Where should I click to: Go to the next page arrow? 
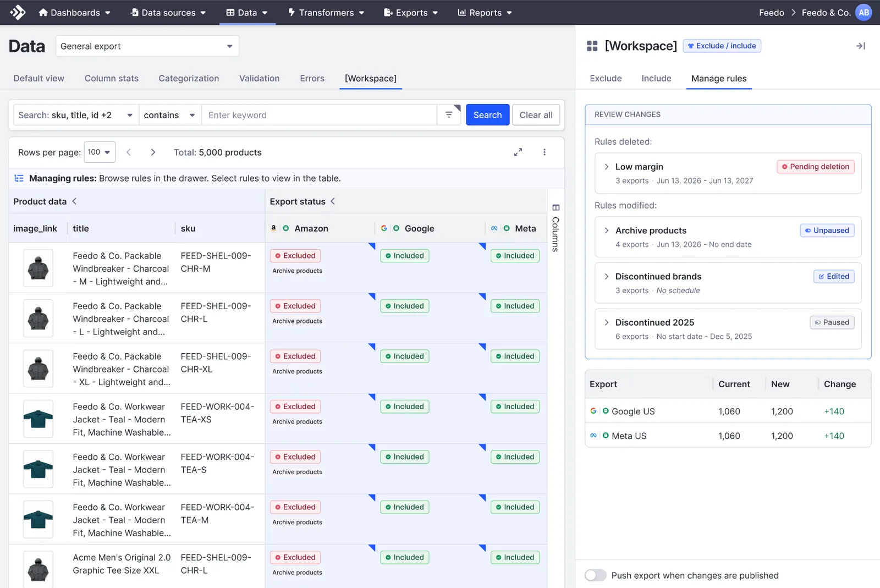pos(153,152)
